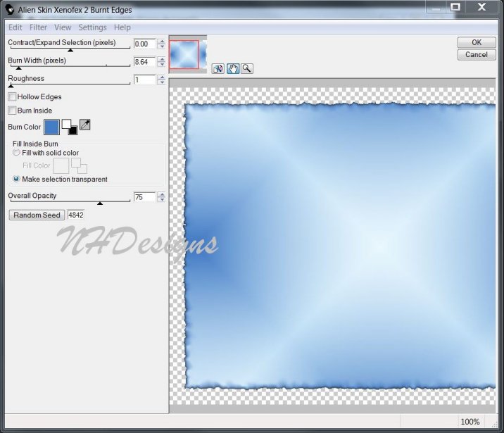This screenshot has width=504, height=433.
Task: Click the Overall Opacity value field
Action: point(144,197)
